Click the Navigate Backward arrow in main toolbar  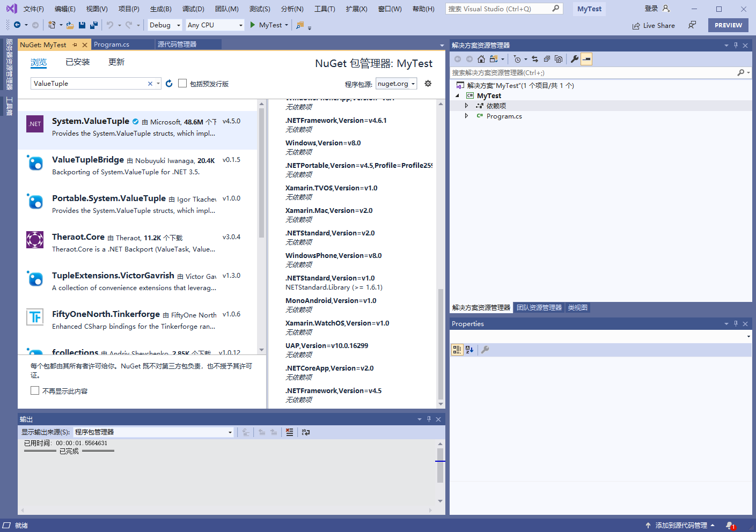point(17,25)
